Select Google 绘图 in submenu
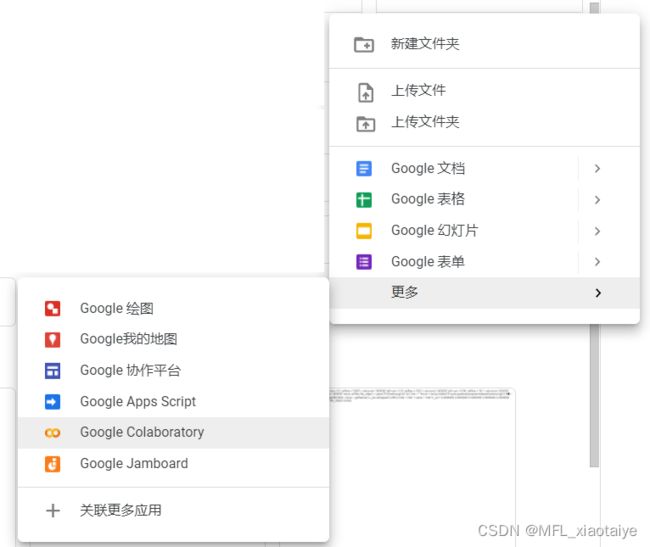This screenshot has height=547, width=650. click(174, 308)
